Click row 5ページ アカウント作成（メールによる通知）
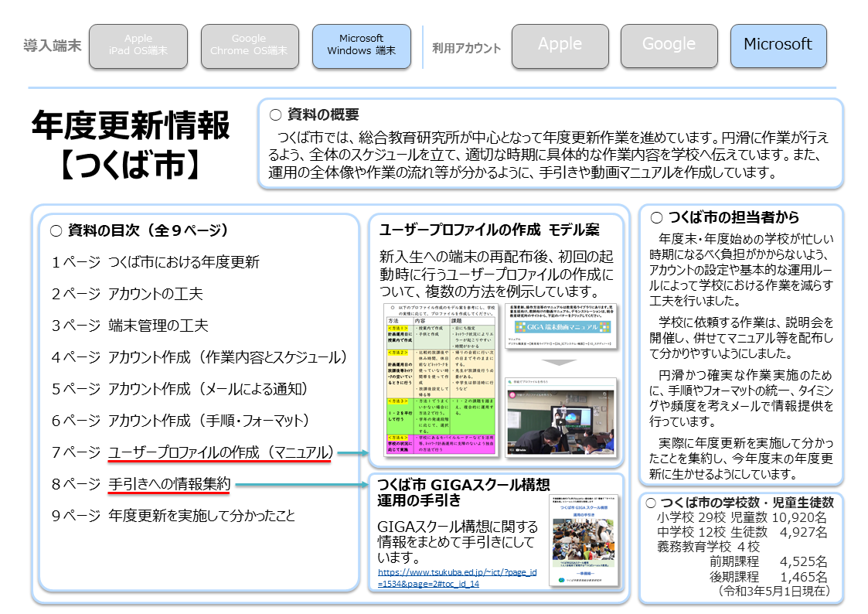868x614 pixels. point(180,389)
